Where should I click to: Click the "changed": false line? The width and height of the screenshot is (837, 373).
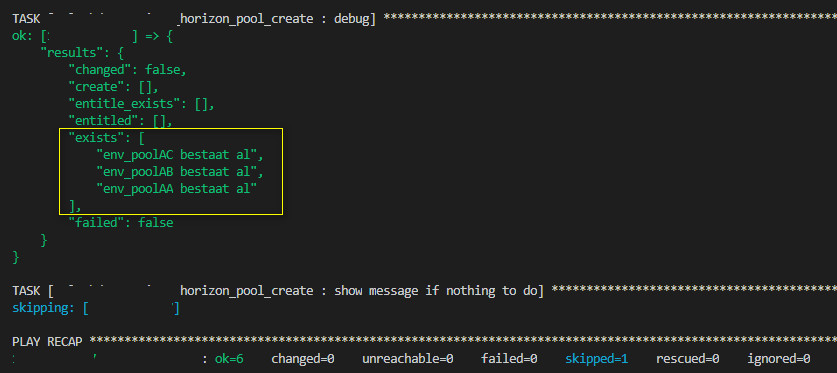[128, 70]
